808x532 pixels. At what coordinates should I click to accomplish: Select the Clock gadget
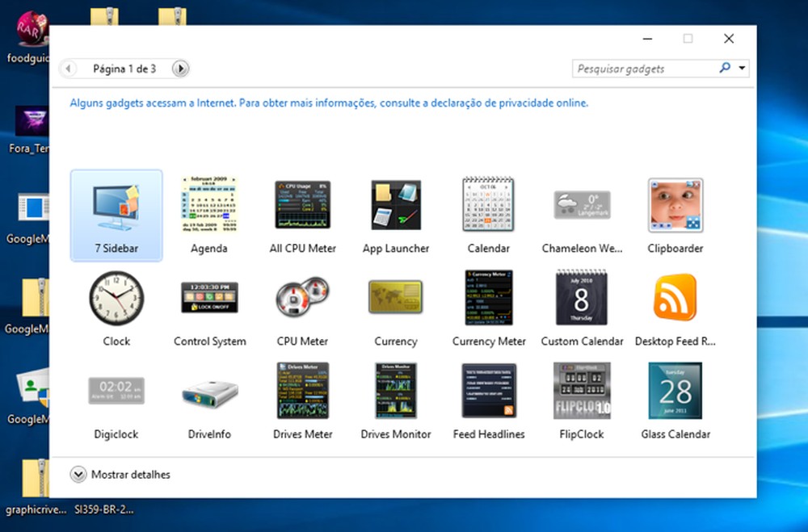[x=116, y=299]
